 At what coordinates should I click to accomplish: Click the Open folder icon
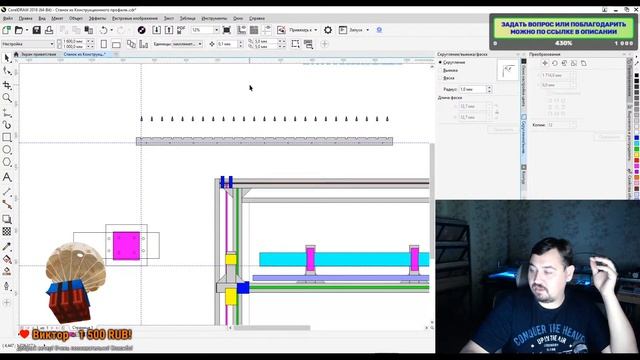(19, 30)
